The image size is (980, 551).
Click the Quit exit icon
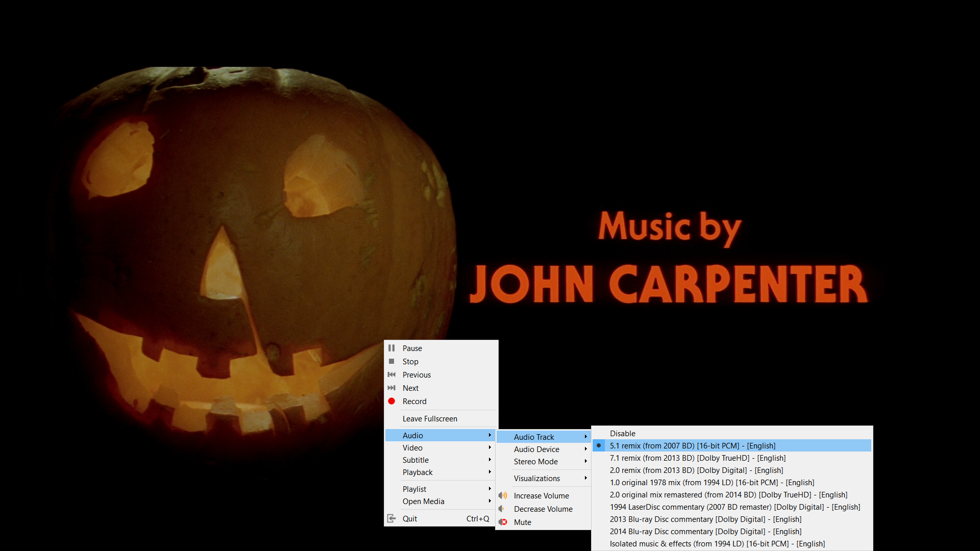click(x=391, y=518)
